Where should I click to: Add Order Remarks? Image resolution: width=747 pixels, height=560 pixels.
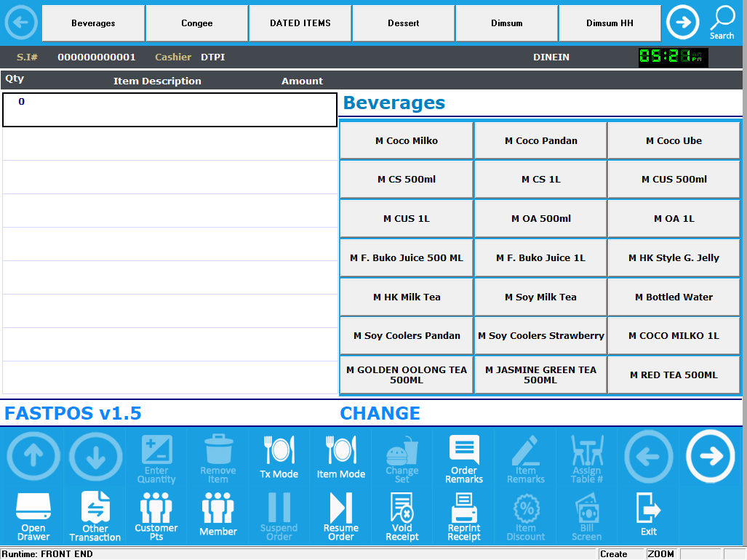point(464,458)
